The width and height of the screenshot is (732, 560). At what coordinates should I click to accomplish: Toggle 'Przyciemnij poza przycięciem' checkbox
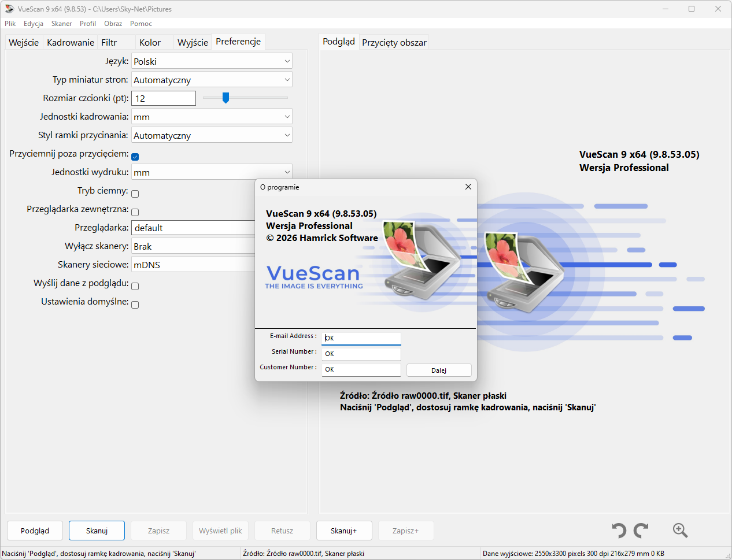pyautogui.click(x=135, y=157)
